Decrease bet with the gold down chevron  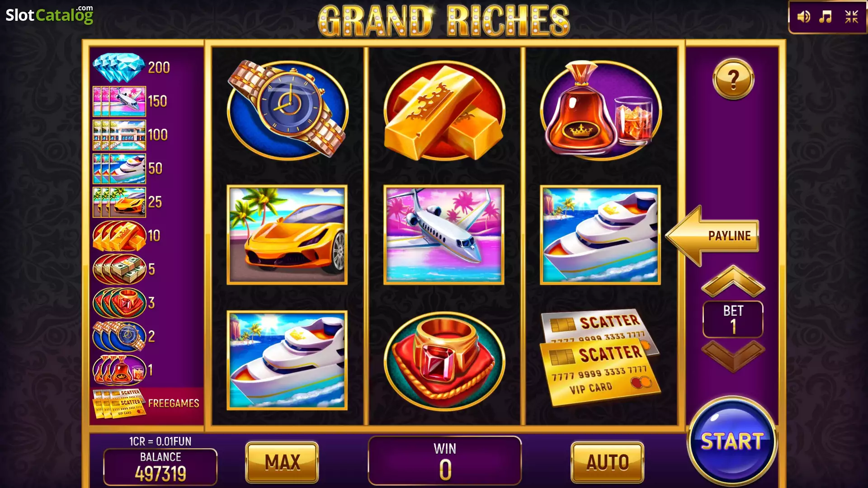click(x=733, y=357)
